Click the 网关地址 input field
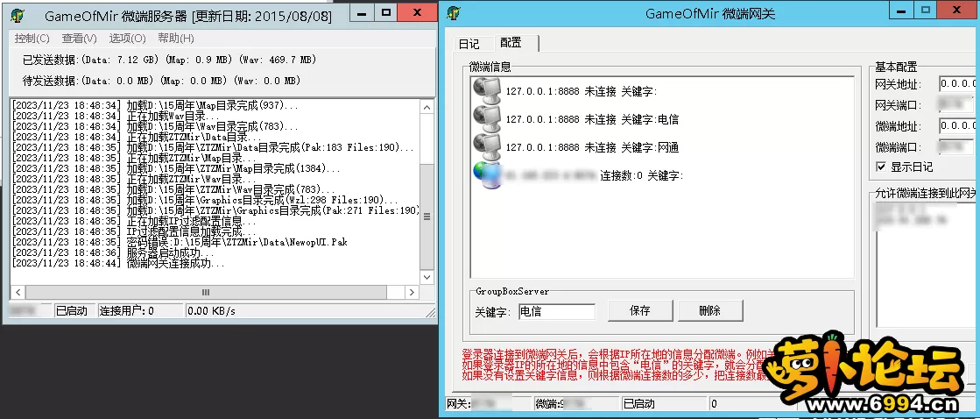The height and width of the screenshot is (419, 980). pyautogui.click(x=957, y=83)
